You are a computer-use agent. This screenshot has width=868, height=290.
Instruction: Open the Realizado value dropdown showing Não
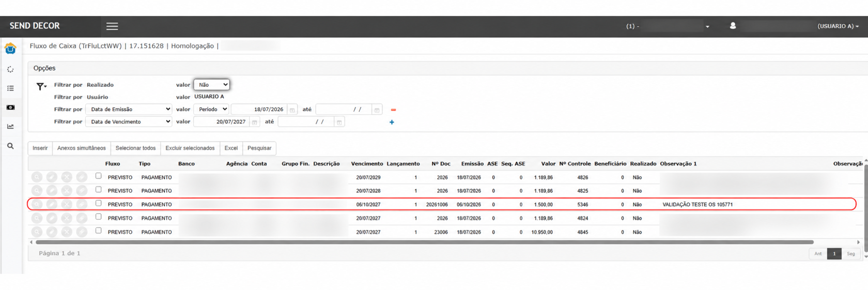click(212, 85)
